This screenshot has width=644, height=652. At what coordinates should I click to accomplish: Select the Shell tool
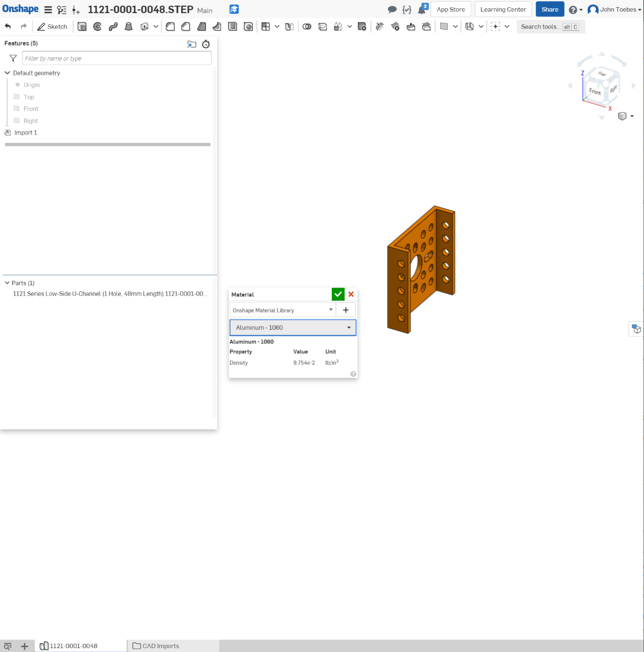click(x=233, y=26)
